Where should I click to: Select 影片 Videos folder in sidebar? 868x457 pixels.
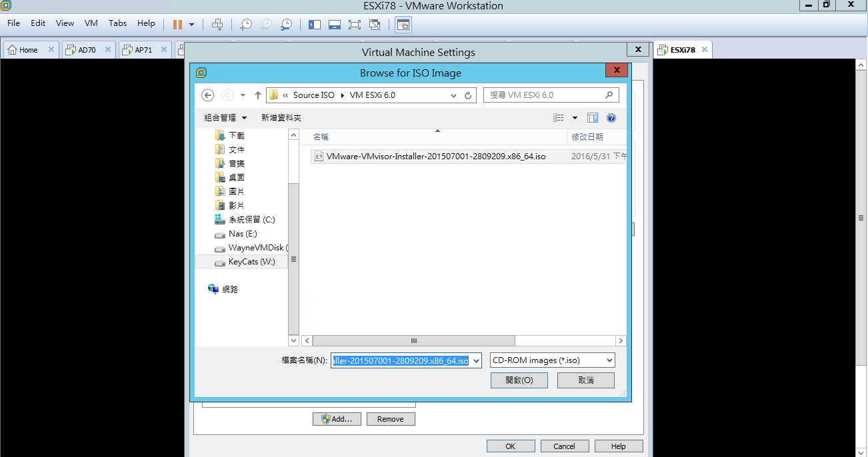pos(230,205)
